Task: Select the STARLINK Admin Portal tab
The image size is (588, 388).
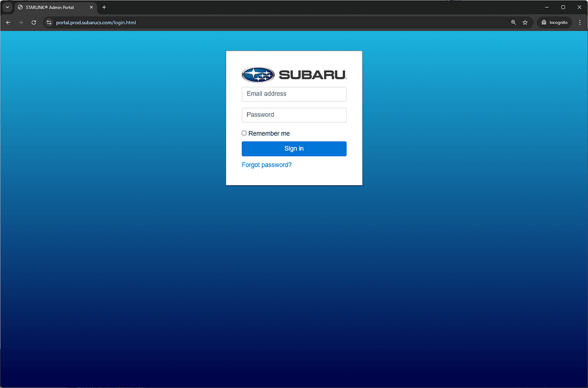Action: (x=56, y=7)
